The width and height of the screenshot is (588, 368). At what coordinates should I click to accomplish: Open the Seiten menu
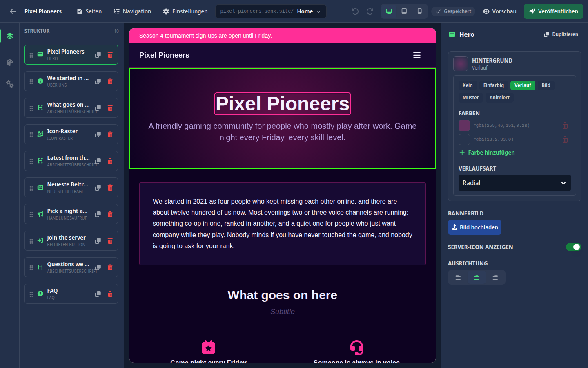[x=89, y=11]
